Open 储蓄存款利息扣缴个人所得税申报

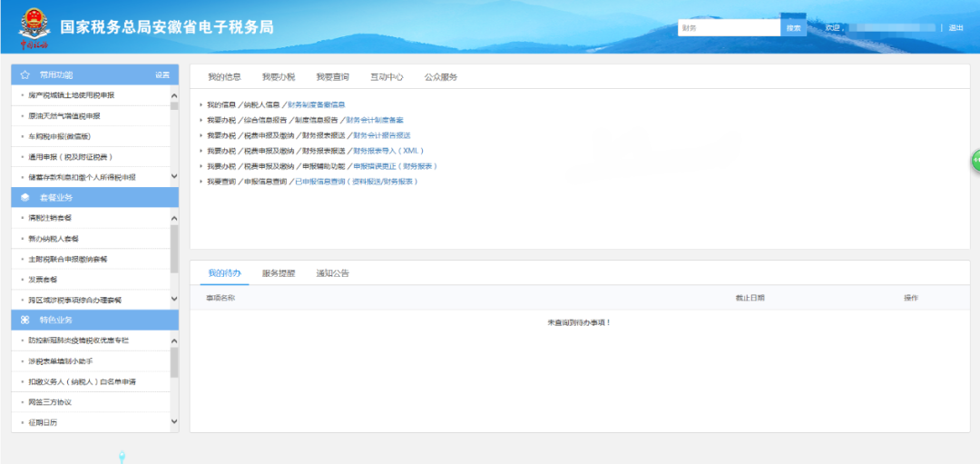tap(82, 177)
